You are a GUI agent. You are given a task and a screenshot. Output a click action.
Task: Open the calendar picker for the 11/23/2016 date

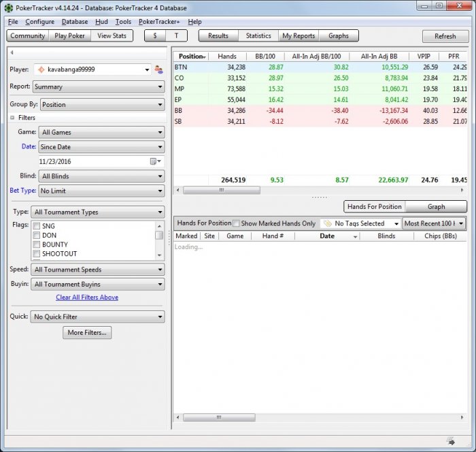pos(156,161)
